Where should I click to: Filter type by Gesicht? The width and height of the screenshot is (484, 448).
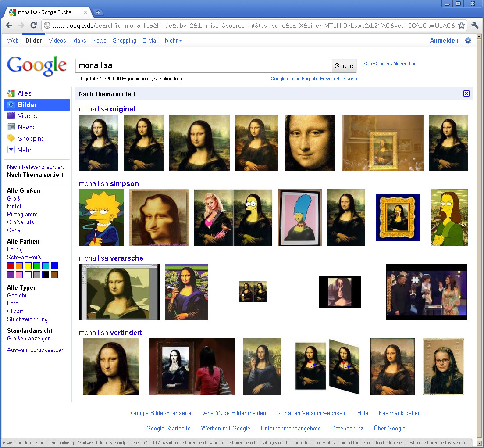(17, 295)
